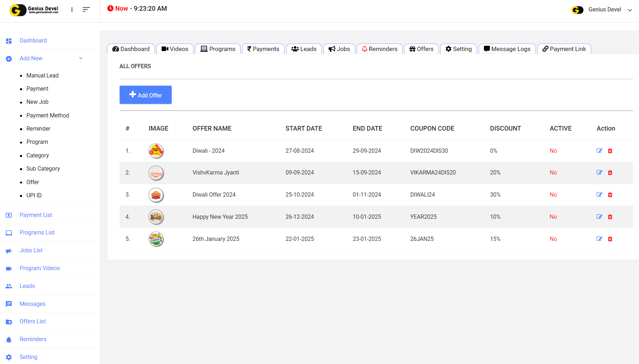Image resolution: width=639 pixels, height=364 pixels.
Task: Open the UPI ID sidebar link
Action: coord(34,196)
